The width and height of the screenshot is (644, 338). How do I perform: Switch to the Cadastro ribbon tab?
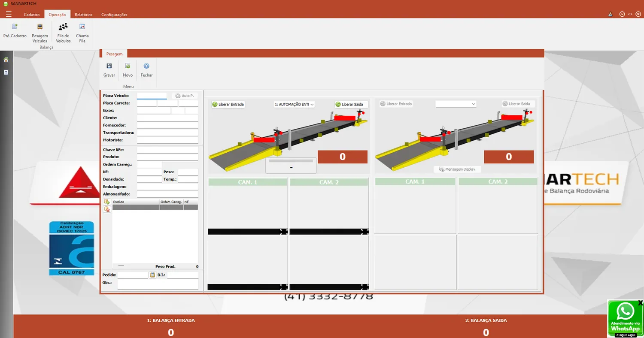(x=32, y=15)
